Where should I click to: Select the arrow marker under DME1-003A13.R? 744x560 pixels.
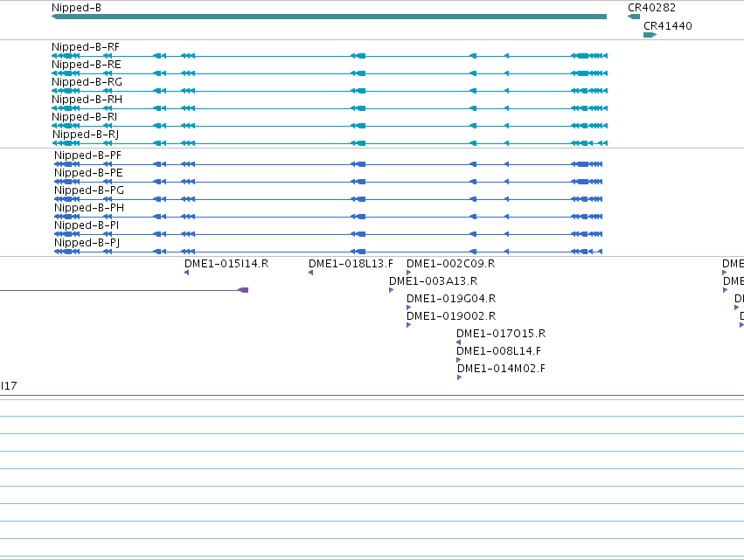point(392,290)
